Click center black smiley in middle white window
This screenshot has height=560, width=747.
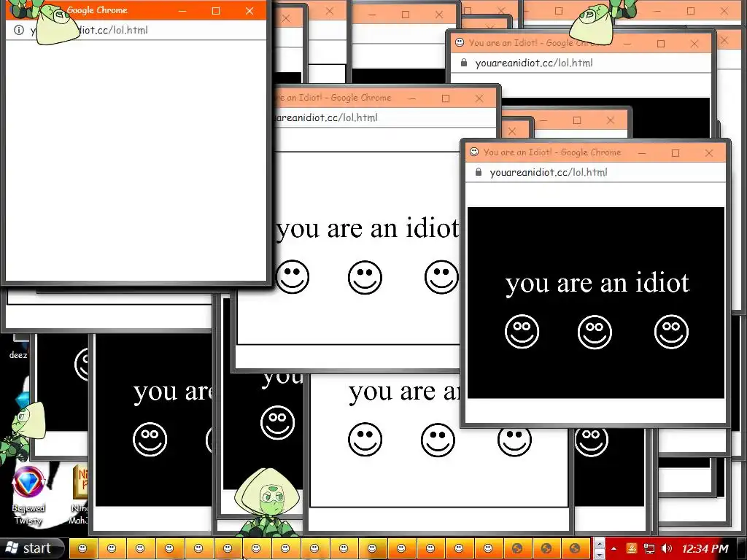coord(365,277)
